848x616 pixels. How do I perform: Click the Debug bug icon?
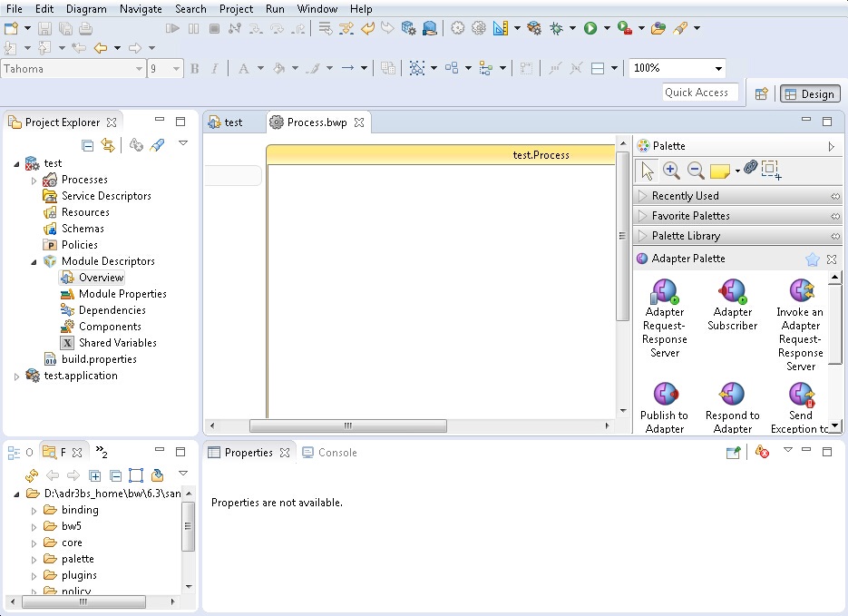pos(555,29)
